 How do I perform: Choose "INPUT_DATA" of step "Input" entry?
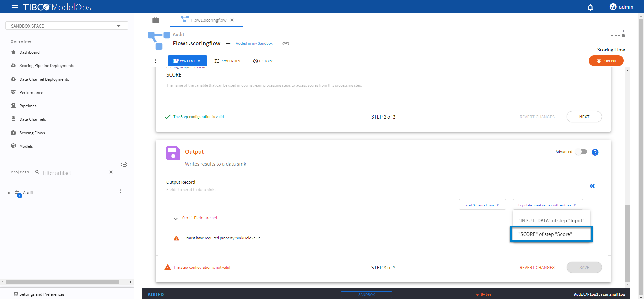point(551,220)
